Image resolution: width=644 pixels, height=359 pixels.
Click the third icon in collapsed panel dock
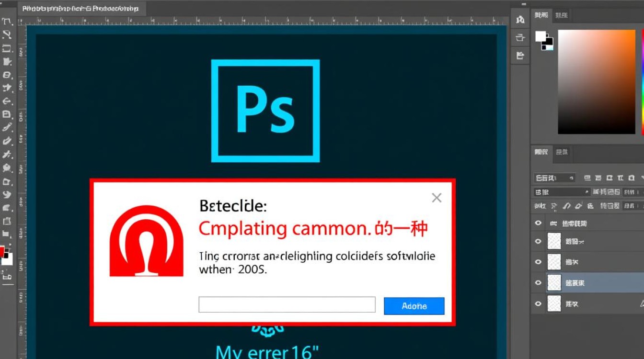coord(520,56)
